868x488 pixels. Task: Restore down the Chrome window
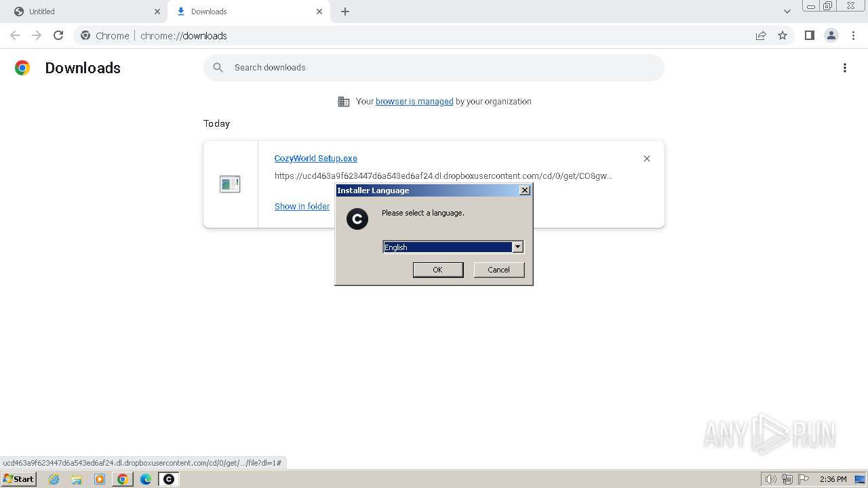pos(828,6)
